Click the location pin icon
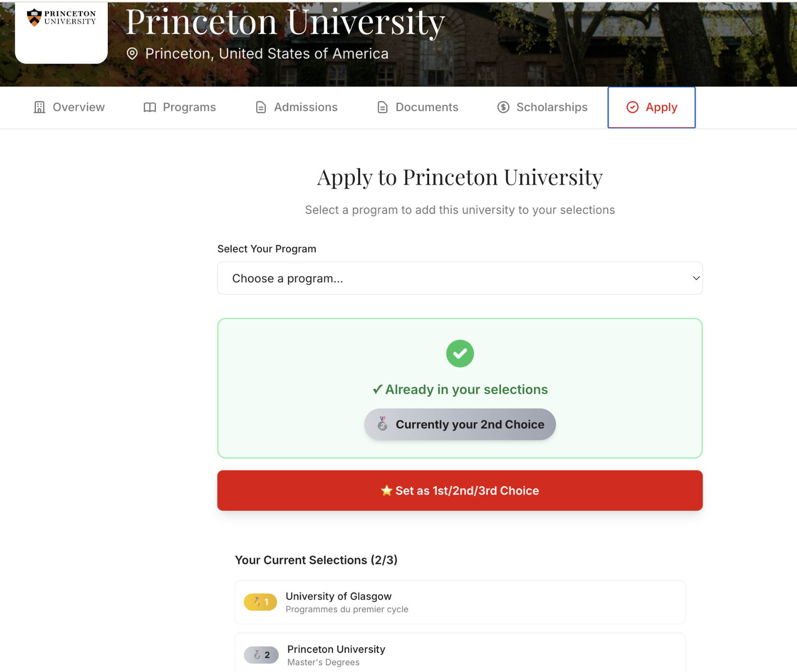The height and width of the screenshot is (672, 797). click(132, 54)
